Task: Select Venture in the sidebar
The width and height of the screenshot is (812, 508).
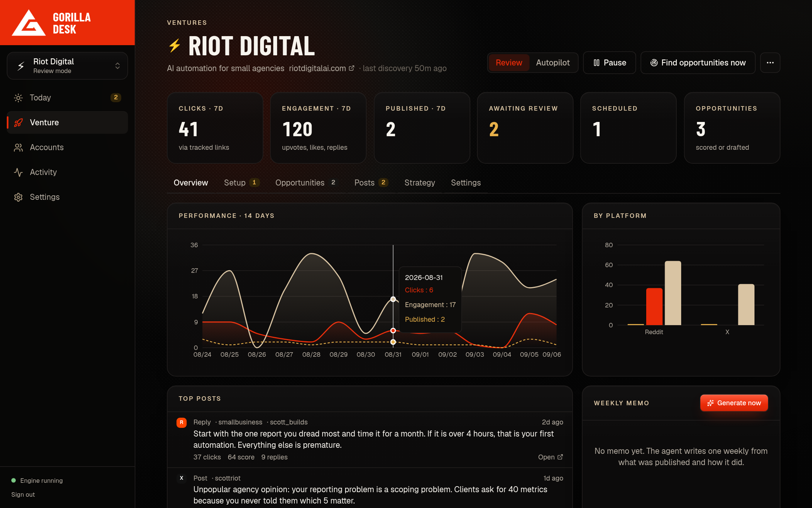Action: [x=67, y=123]
